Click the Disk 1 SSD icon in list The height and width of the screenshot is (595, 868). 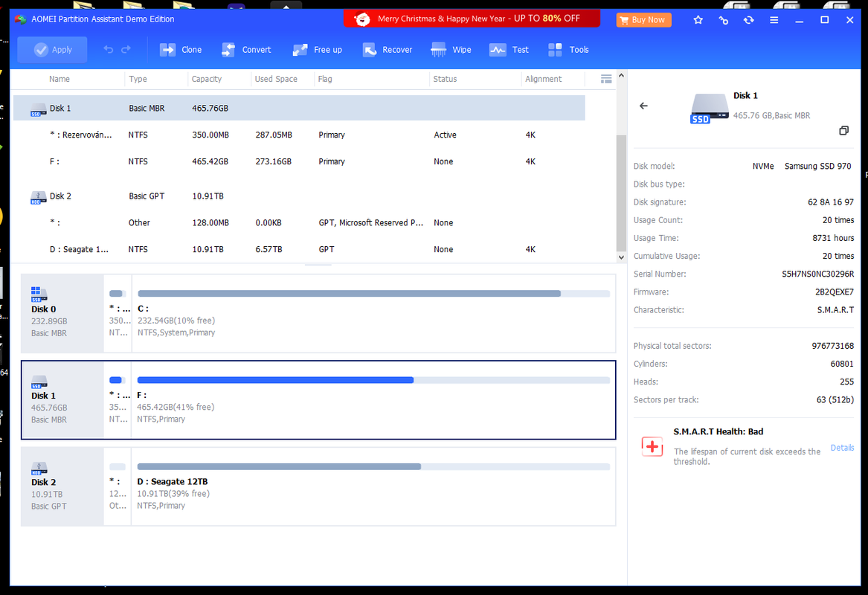pyautogui.click(x=38, y=109)
